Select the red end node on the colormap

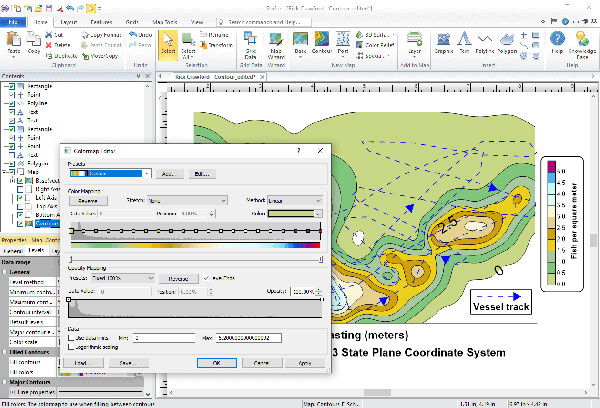click(320, 231)
